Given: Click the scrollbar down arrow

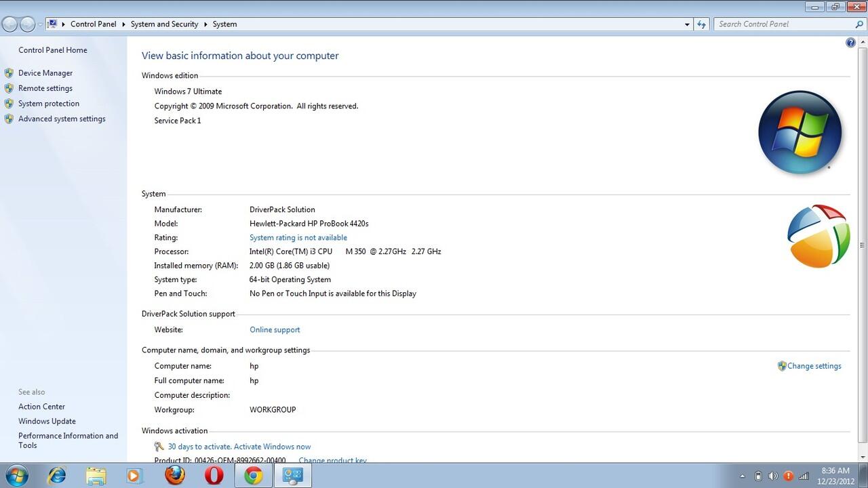Looking at the screenshot, I should tap(863, 457).
